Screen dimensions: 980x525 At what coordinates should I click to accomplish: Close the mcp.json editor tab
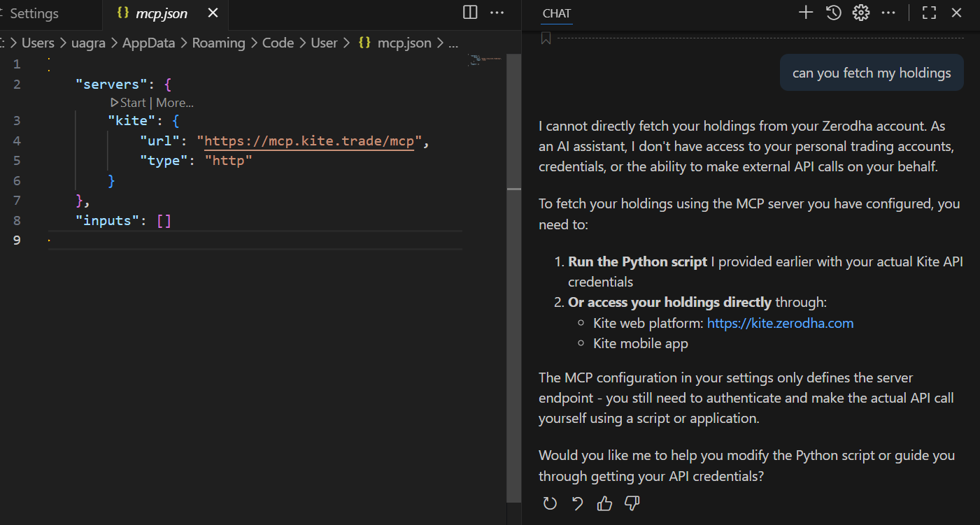point(213,13)
